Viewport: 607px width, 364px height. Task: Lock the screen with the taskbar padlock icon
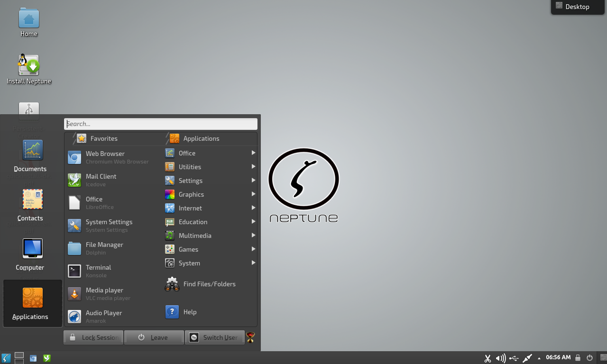(578, 358)
